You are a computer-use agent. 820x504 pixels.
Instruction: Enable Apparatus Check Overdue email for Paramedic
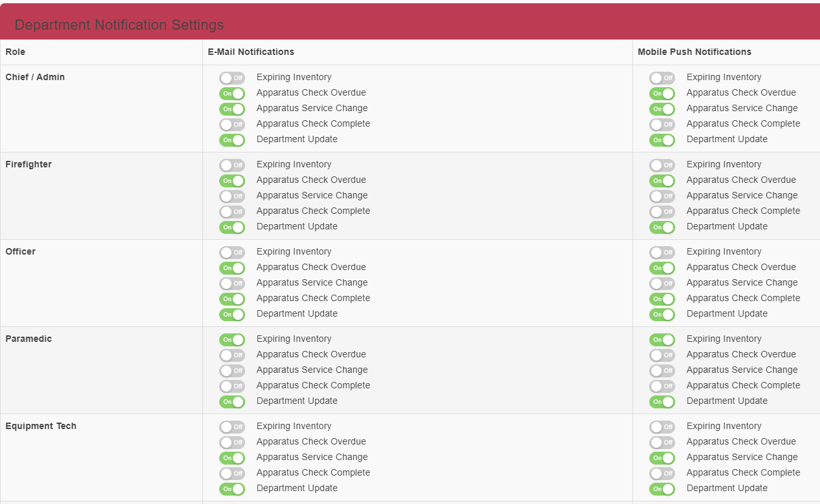click(x=232, y=355)
